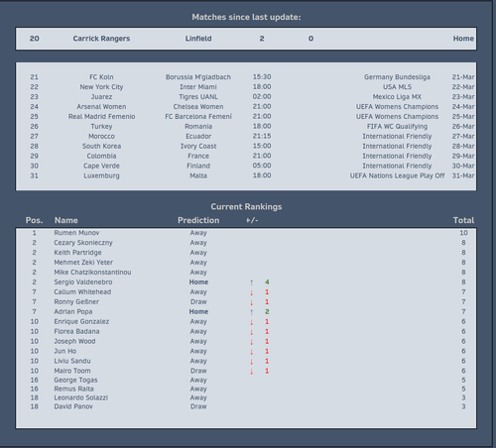Select Mike Chatzikonstantinou ranking entry

click(92, 273)
